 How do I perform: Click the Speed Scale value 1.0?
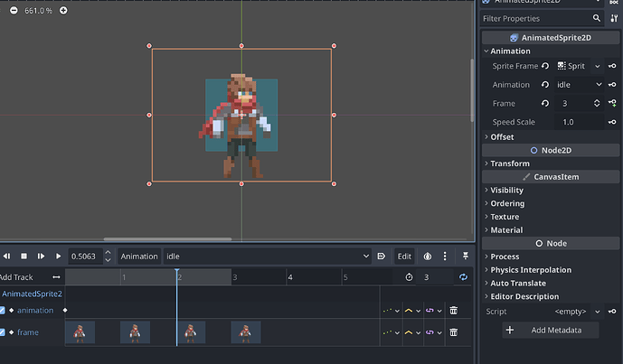(579, 122)
